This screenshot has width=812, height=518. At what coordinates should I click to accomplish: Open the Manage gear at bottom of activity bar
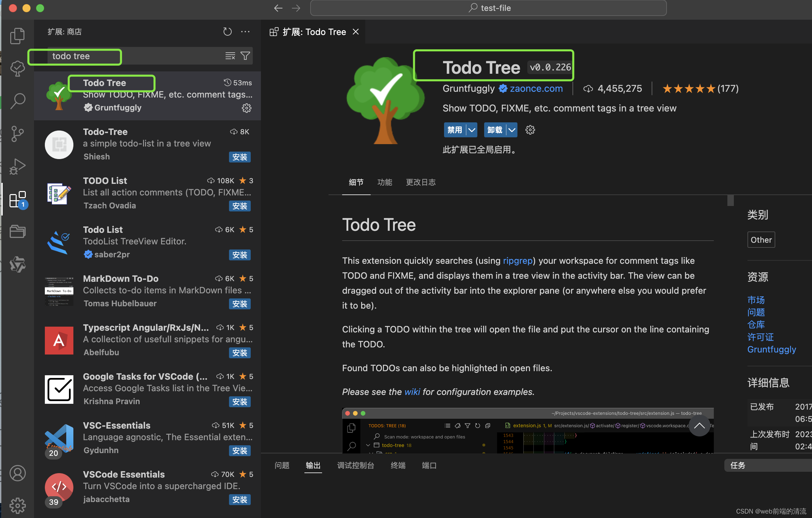point(17,505)
